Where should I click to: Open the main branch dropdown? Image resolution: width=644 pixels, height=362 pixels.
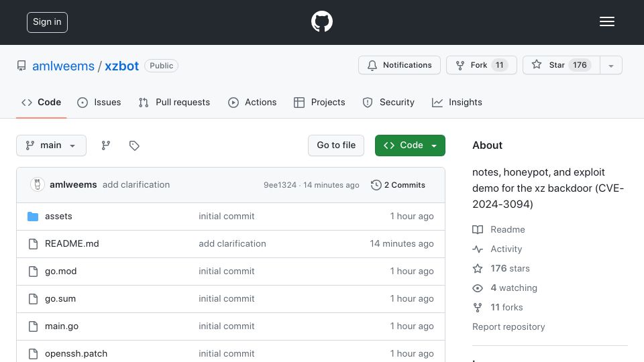52,145
